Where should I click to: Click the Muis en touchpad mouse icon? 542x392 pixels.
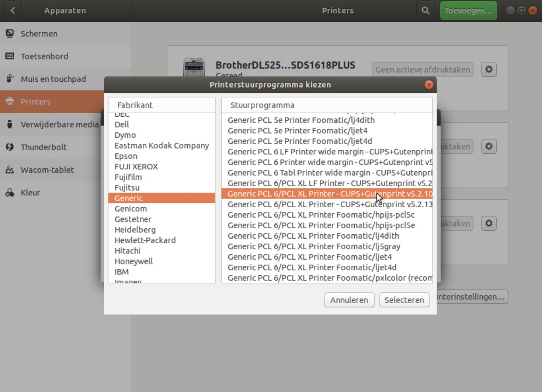click(x=10, y=79)
